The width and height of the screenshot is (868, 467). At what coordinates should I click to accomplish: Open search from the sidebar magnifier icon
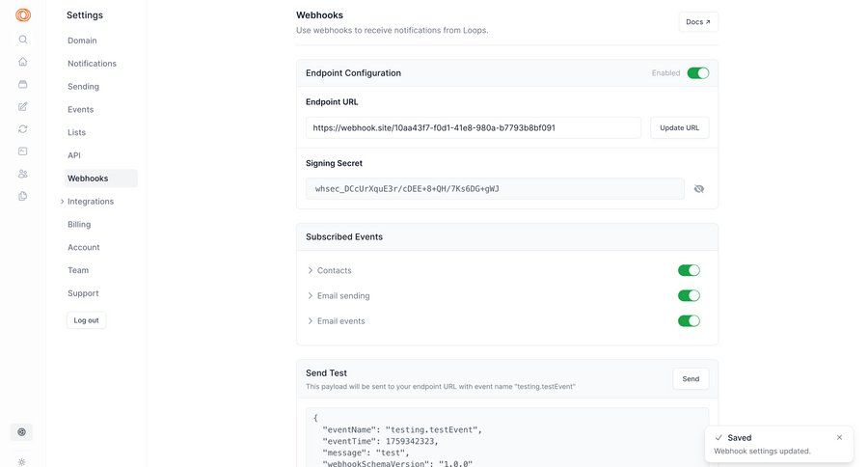[23, 40]
